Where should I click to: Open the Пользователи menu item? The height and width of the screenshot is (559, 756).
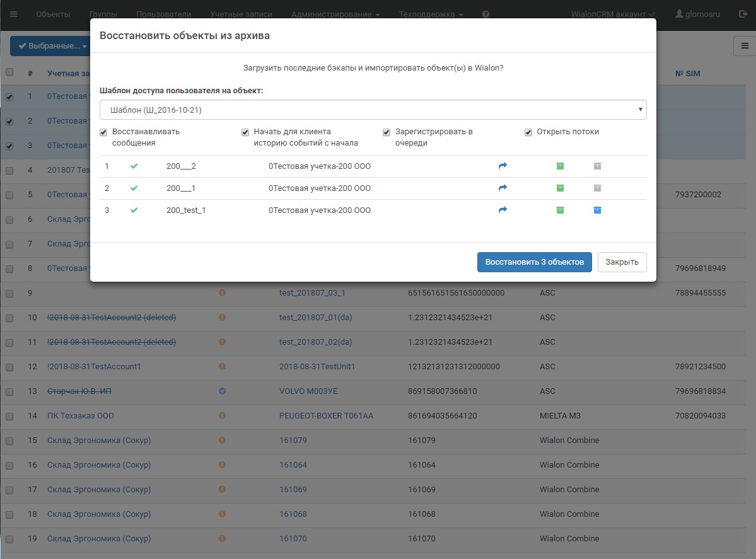tap(163, 14)
